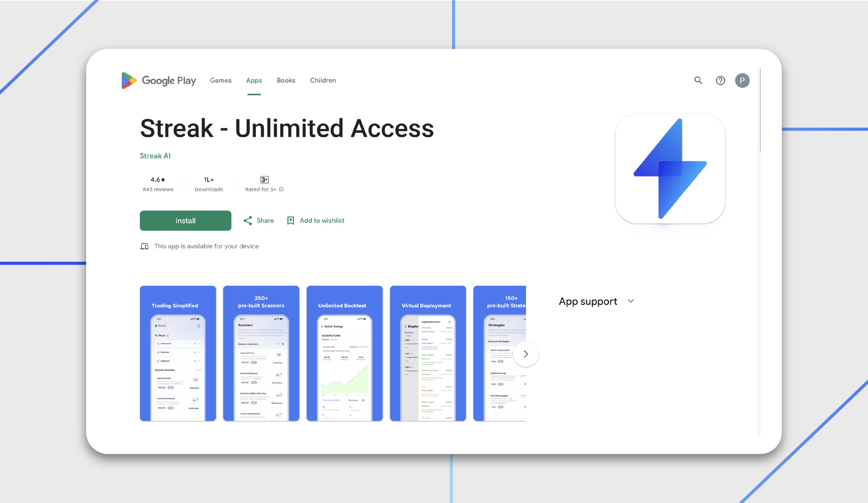
Task: Open the Unlimited Backtest screenshot
Action: coord(344,353)
